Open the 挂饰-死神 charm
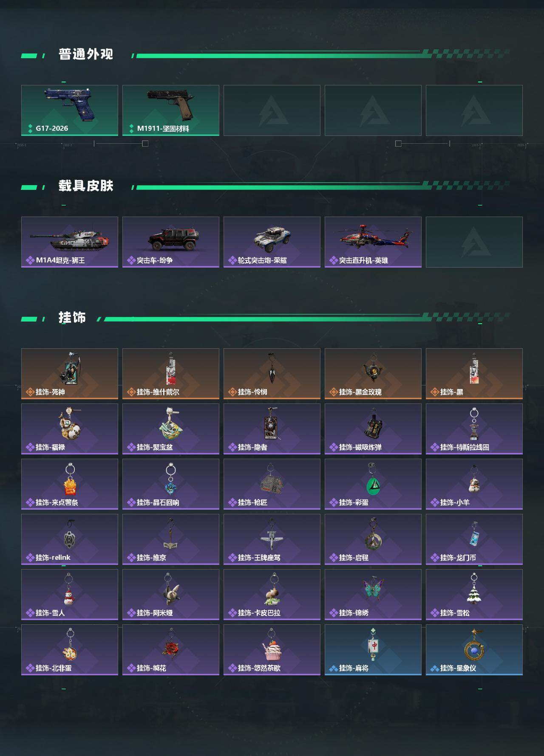Viewport: 544px width, 756px height. coord(70,374)
